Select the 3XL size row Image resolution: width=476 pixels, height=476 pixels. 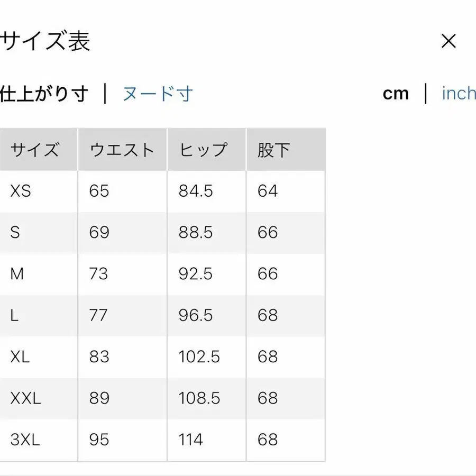(24, 440)
